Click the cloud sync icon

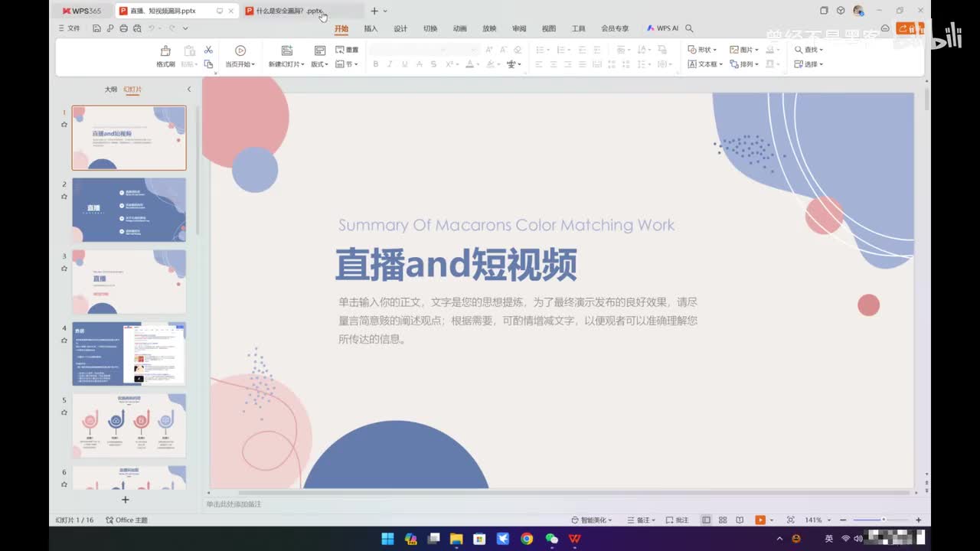click(885, 28)
